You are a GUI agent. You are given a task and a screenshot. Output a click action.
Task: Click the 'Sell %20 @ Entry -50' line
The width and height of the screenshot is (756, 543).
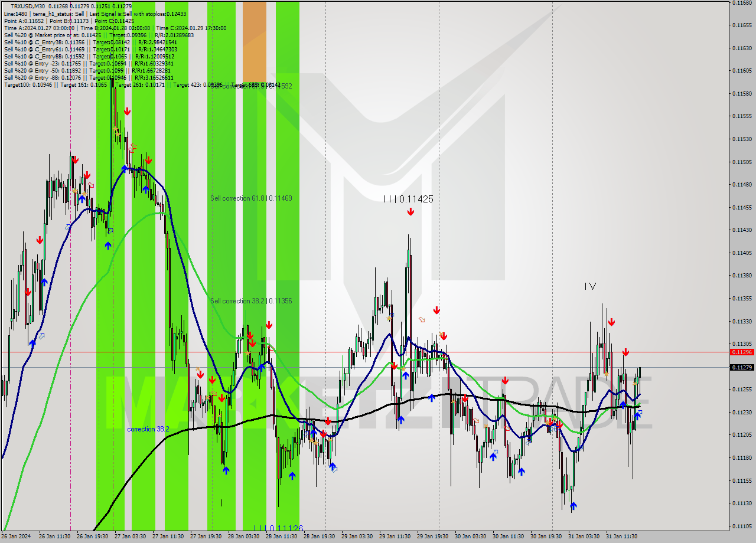pos(89,70)
